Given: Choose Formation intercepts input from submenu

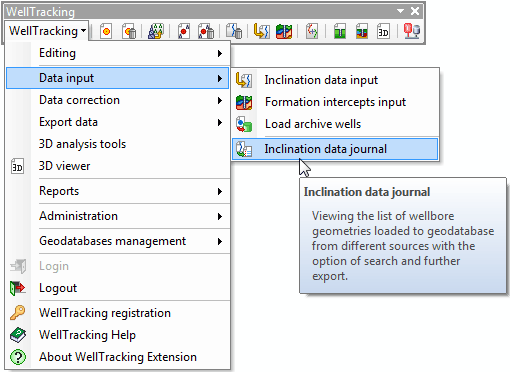Looking at the screenshot, I should 335,102.
